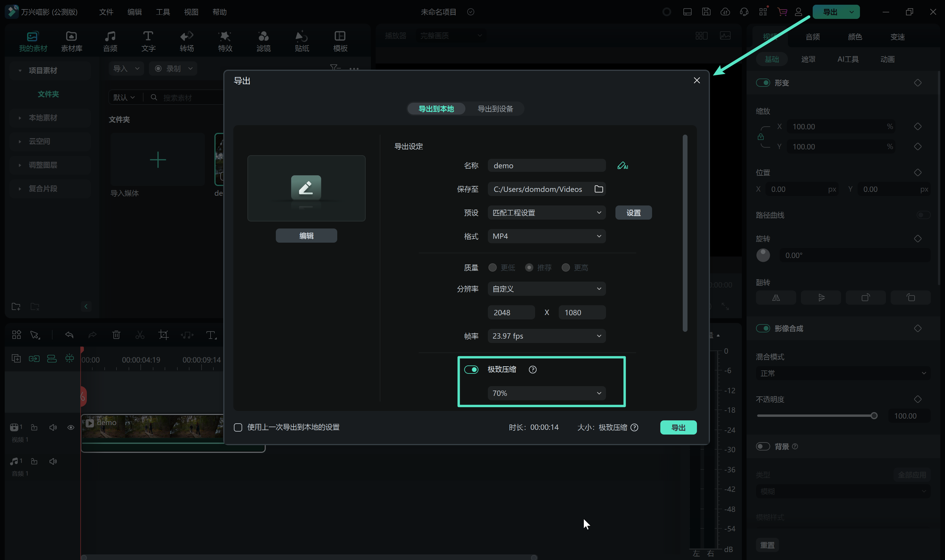This screenshot has width=945, height=560.
Task: Switch to 导出到设备 tab
Action: 495,109
